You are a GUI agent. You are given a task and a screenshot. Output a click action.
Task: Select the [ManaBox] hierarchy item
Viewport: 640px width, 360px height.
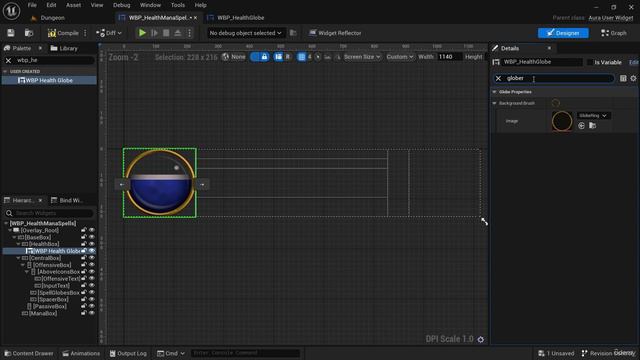43,313
